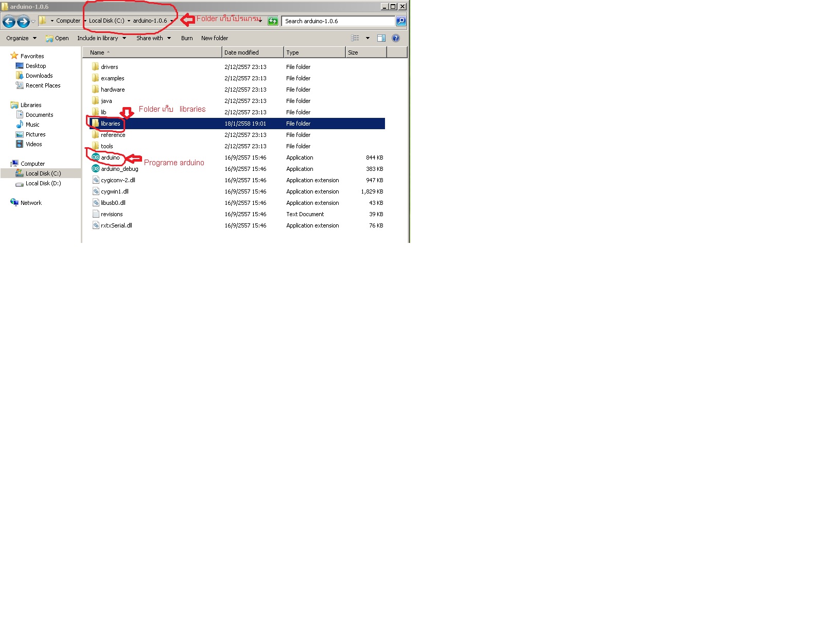The image size is (840, 630).
Task: Change view using the views icon
Action: click(355, 38)
